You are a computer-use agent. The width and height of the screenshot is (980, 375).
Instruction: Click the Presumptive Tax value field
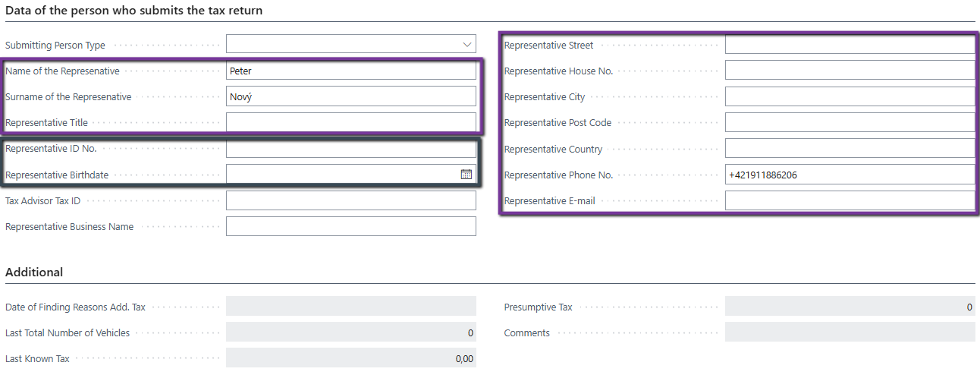[850, 307]
